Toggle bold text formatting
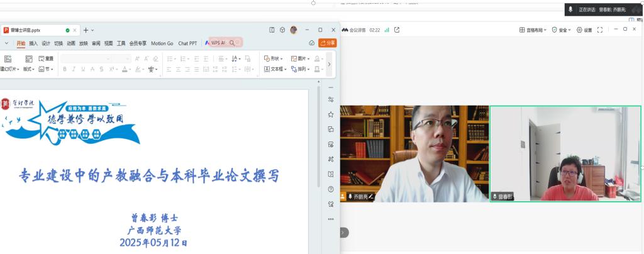 (x=65, y=69)
